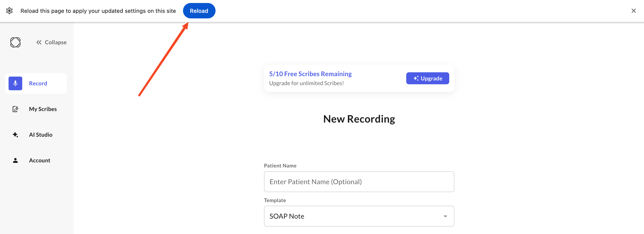The width and height of the screenshot is (644, 234).
Task: Click the double-chevron collapse icon
Action: [x=39, y=43]
